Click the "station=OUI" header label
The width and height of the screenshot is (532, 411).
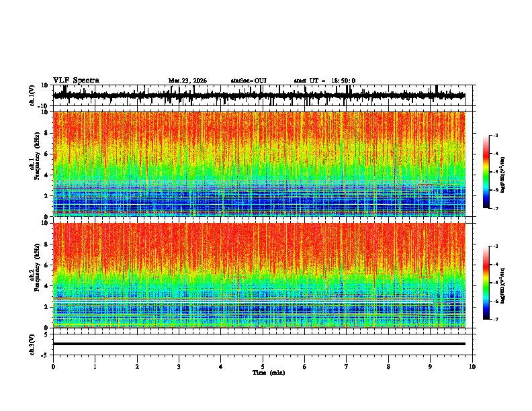[x=249, y=81]
